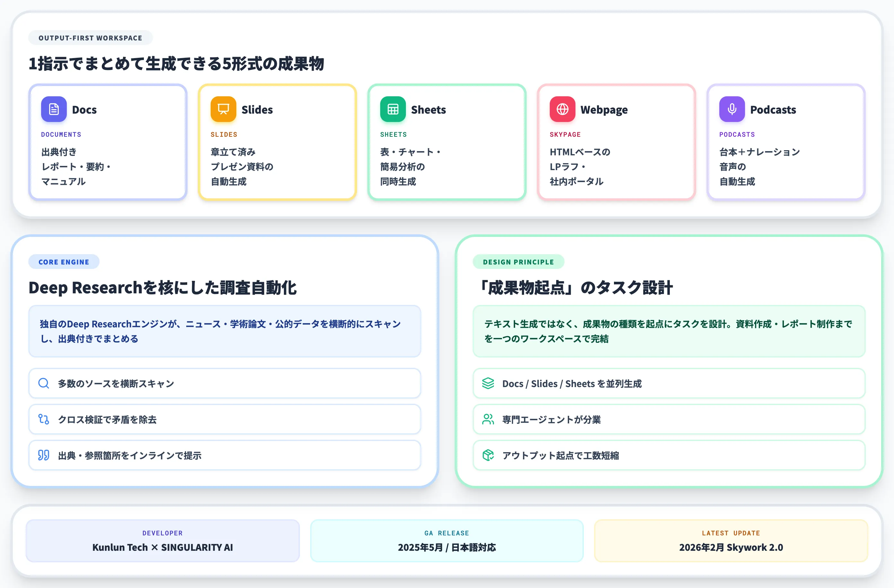Click the layers icon beside Docs / Slides / Sheets
Image resolution: width=894 pixels, height=588 pixels.
(488, 383)
